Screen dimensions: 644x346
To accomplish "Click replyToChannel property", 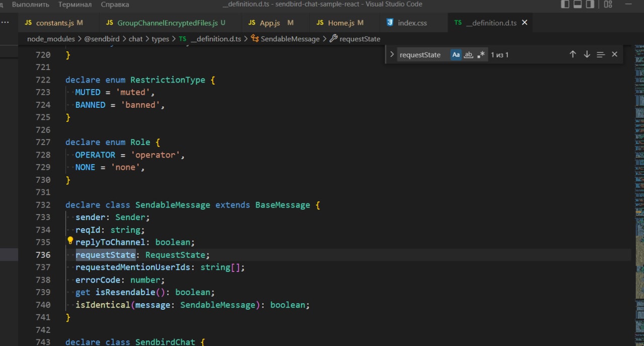I will pos(111,242).
